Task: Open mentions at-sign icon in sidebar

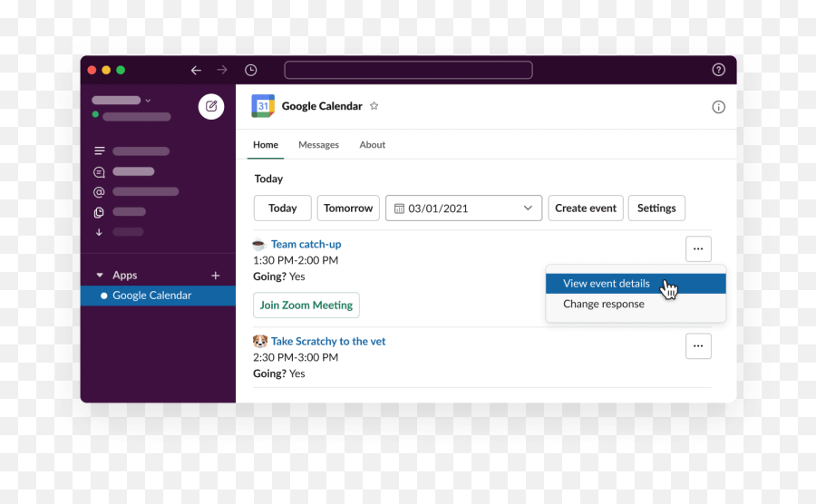Action: tap(99, 192)
